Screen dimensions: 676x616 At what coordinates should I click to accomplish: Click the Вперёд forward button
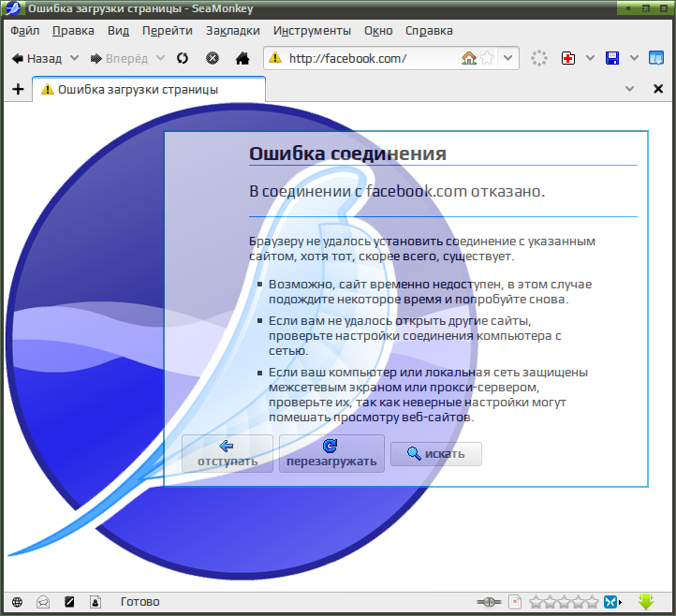(x=119, y=58)
